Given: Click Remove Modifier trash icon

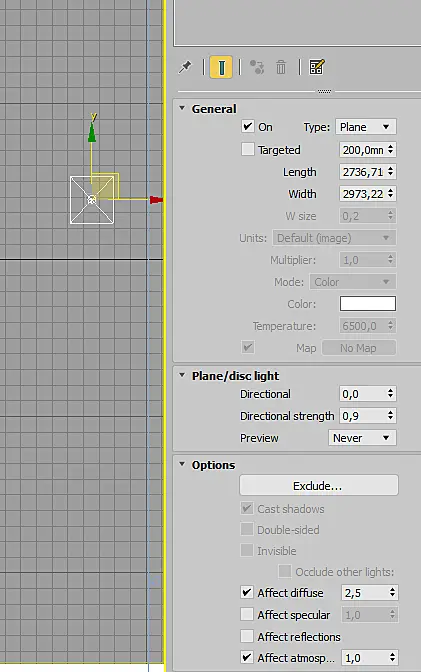Looking at the screenshot, I should coord(281,67).
